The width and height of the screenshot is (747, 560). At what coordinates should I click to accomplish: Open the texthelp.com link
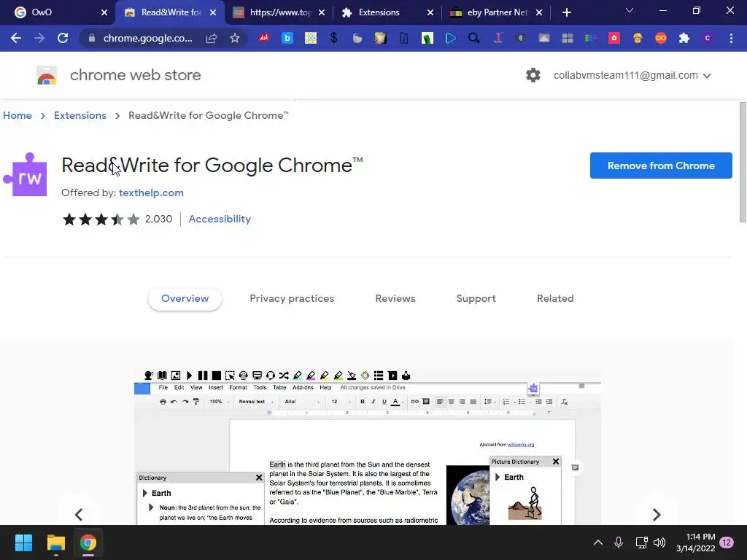pyautogui.click(x=151, y=192)
